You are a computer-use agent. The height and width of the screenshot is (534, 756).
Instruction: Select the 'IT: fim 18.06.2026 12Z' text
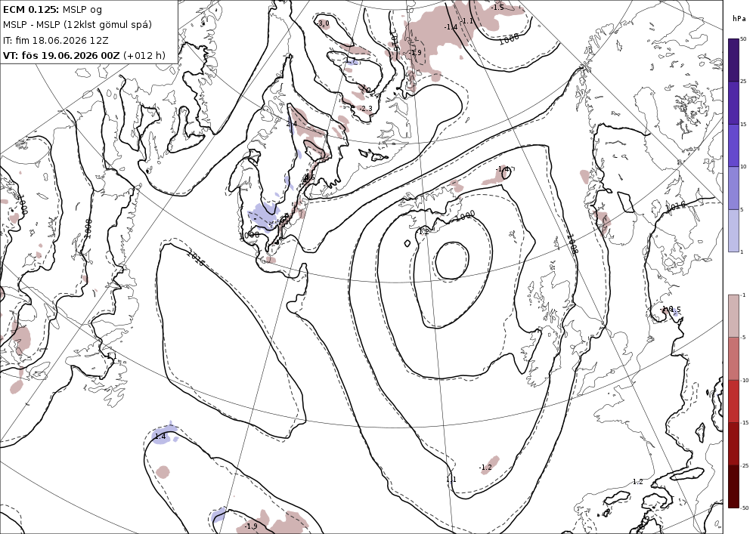tap(55, 40)
